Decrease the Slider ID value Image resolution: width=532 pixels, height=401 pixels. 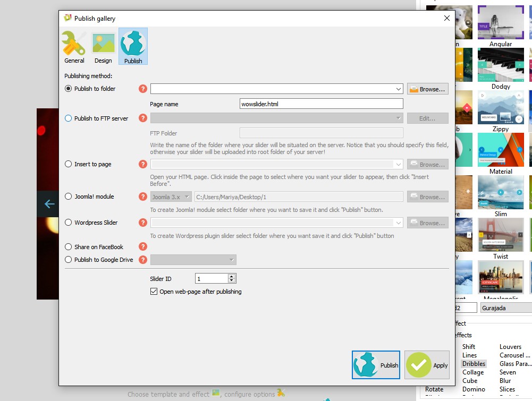click(232, 281)
